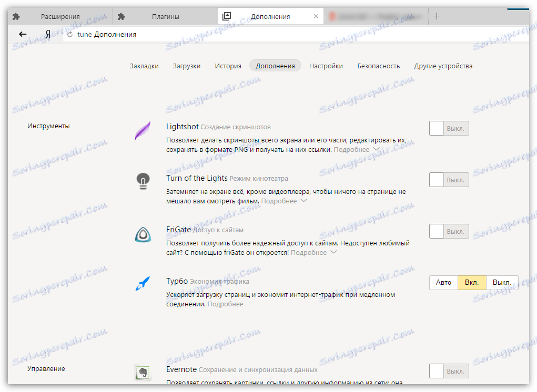The height and width of the screenshot is (392, 537).
Task: Switch to the Расширения browser tab
Action: 60,16
